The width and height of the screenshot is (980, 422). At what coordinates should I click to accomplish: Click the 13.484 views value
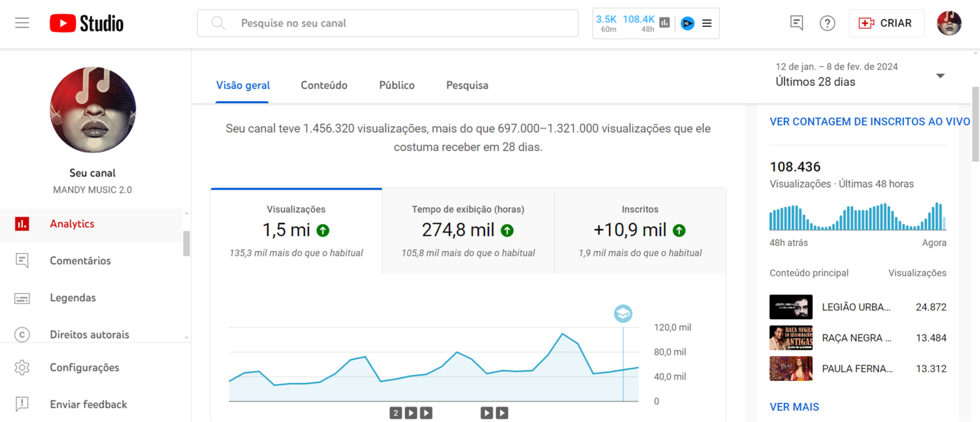coord(931,337)
